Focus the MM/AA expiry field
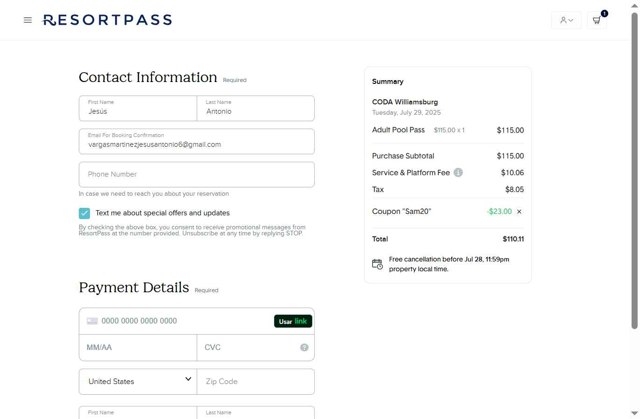The image size is (640, 419). [138, 348]
